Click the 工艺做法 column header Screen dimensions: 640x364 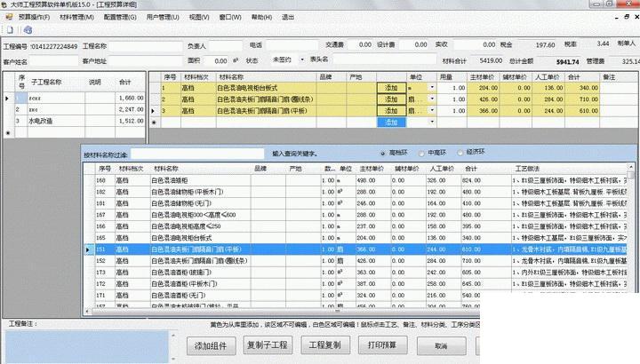[x=569, y=169]
